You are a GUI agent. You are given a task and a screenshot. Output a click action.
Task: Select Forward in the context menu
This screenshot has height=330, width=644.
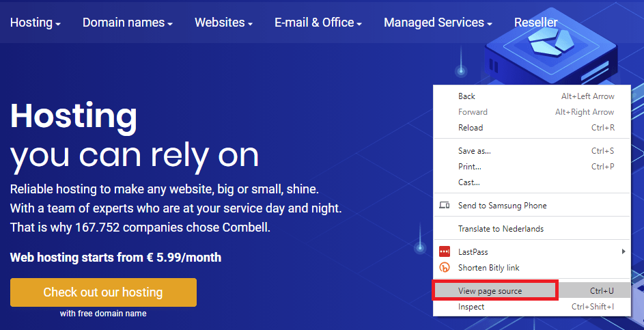pos(532,112)
